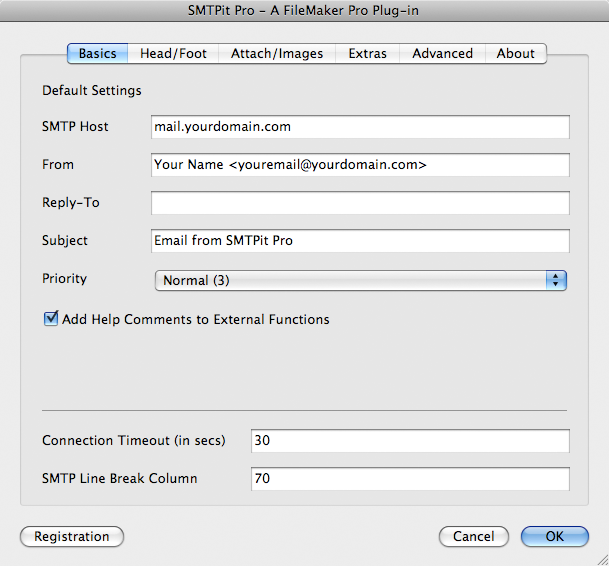This screenshot has width=609, height=566.
Task: Show the About tab
Action: [516, 54]
